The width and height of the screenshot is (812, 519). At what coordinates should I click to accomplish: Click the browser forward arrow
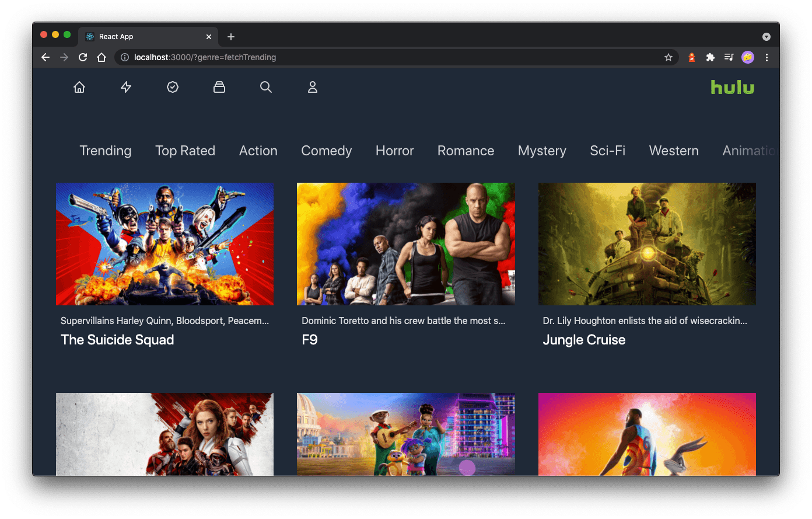click(x=64, y=57)
